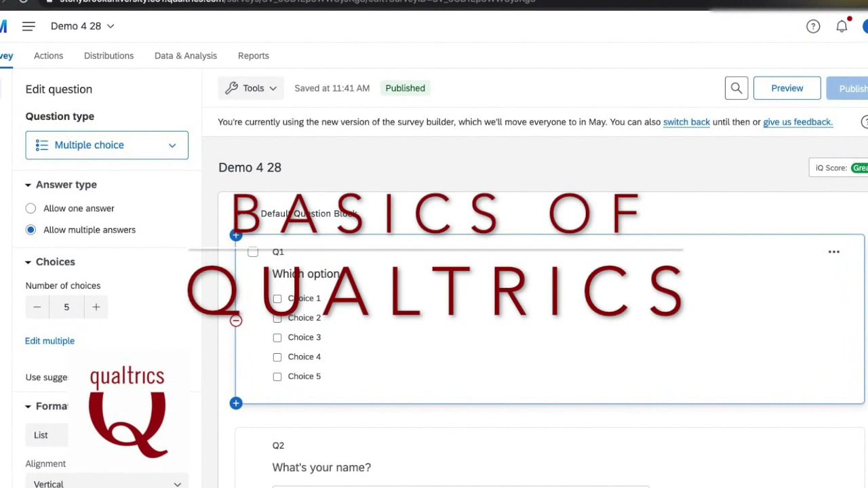Viewport: 868px width, 488px height.
Task: Click the Tools wrench icon
Action: tap(232, 88)
